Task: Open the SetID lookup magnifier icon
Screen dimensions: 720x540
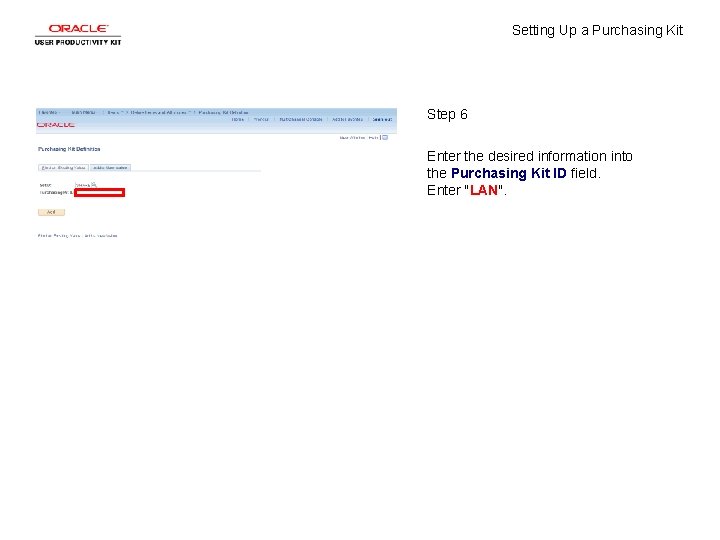Action: tap(94, 185)
